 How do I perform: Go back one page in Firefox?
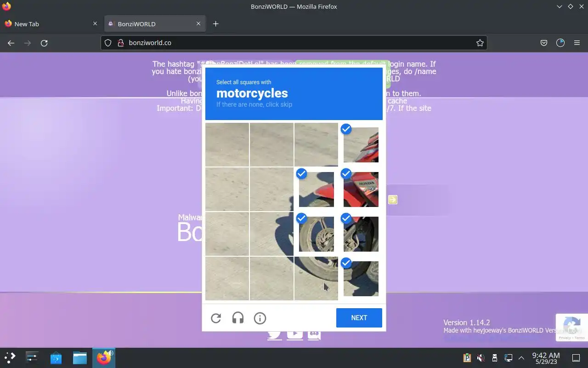click(x=11, y=43)
